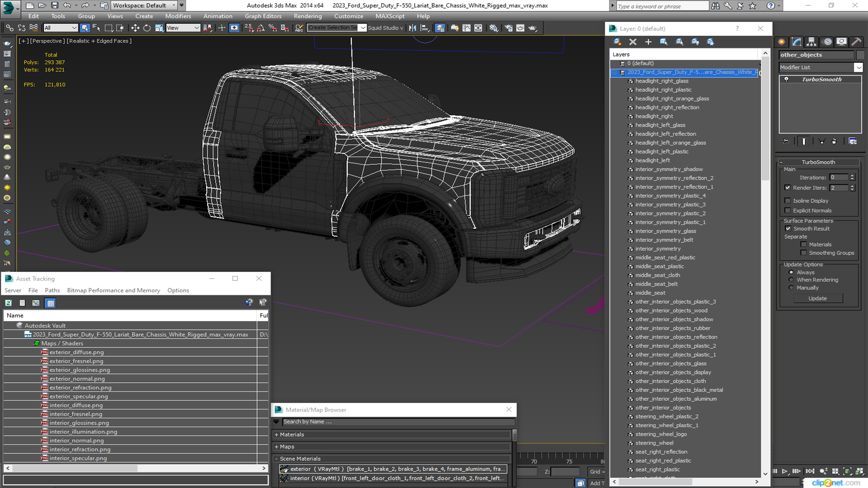This screenshot has width=868, height=488.
Task: Click the Undo arrow in the title bar
Action: click(67, 5)
